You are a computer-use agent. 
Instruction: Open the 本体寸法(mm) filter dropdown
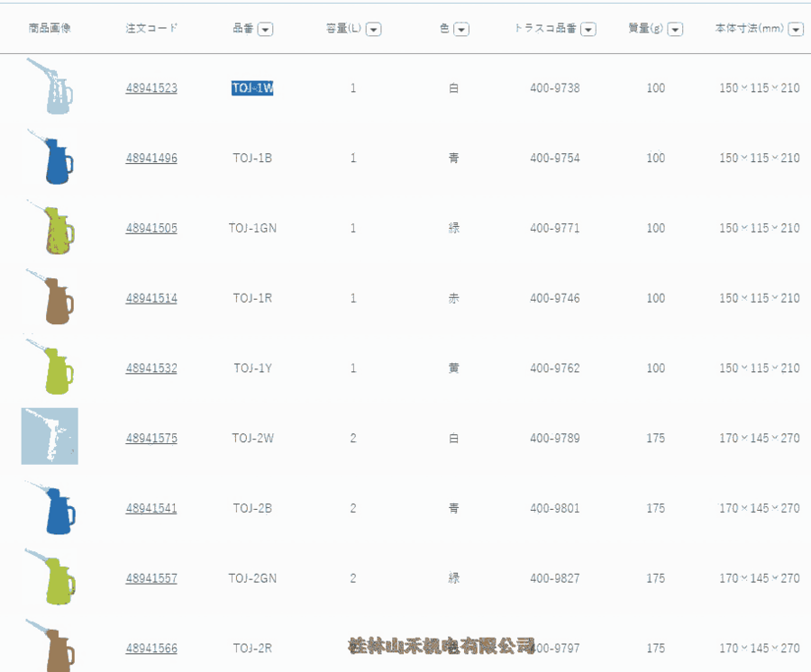pos(796,29)
